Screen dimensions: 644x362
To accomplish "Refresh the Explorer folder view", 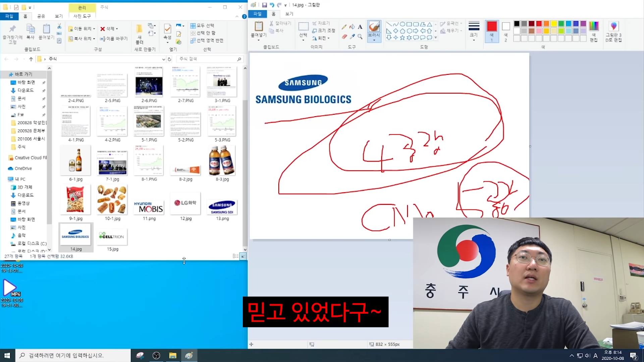I will point(169,59).
